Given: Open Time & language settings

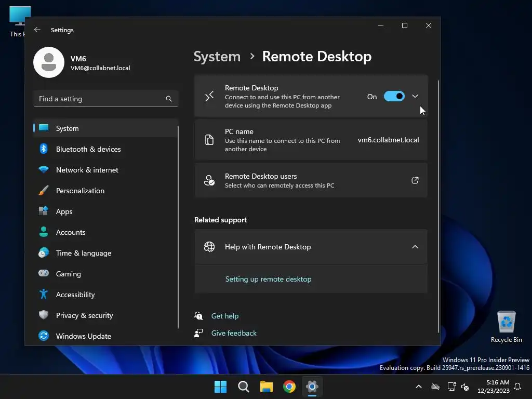Looking at the screenshot, I should pyautogui.click(x=105, y=253).
